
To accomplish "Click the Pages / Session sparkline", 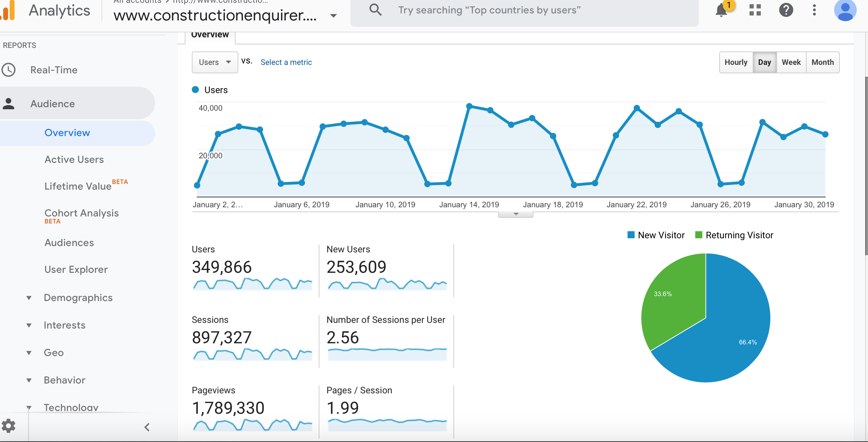I will 387,425.
